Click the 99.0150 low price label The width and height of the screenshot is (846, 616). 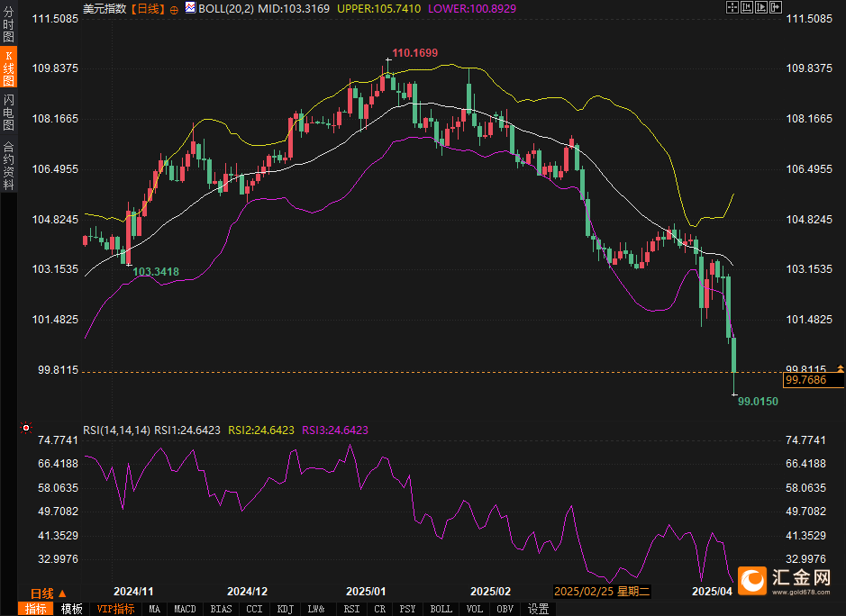(758, 401)
